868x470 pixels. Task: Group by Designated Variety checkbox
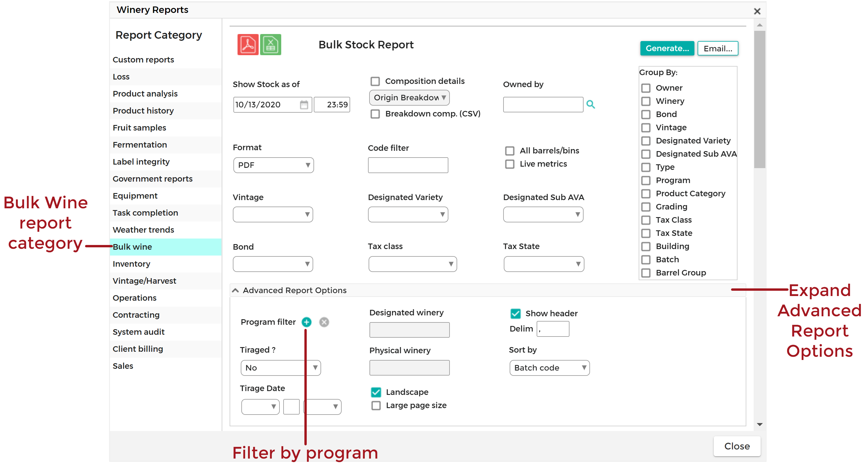[x=646, y=141]
